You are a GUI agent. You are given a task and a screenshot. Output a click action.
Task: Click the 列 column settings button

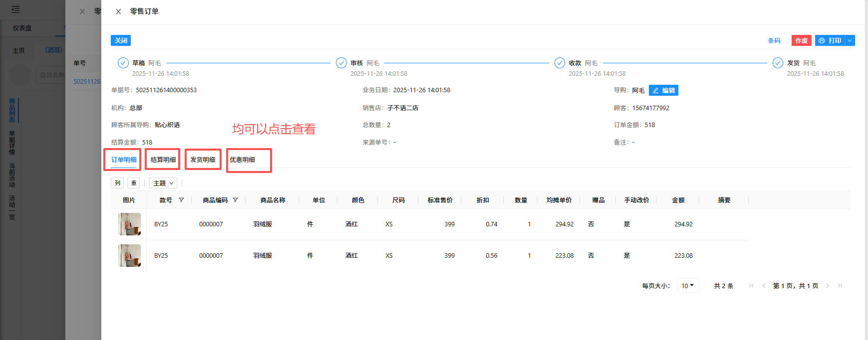click(x=117, y=183)
